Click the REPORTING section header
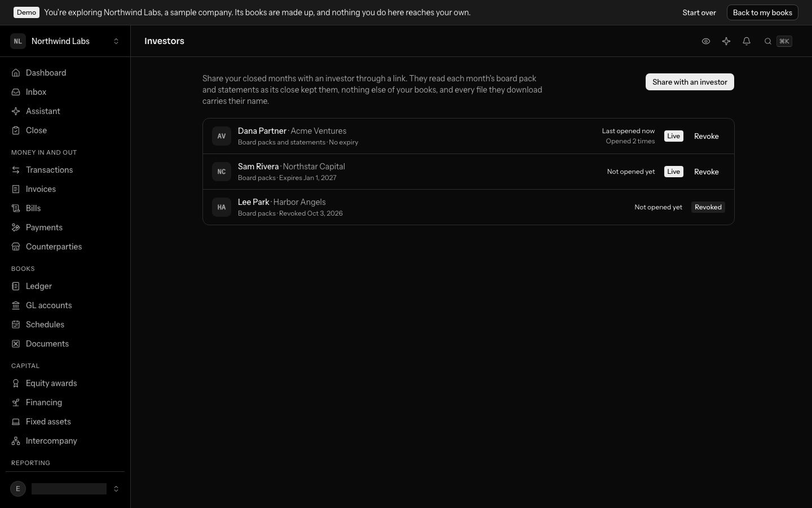812x508 pixels. click(30, 463)
